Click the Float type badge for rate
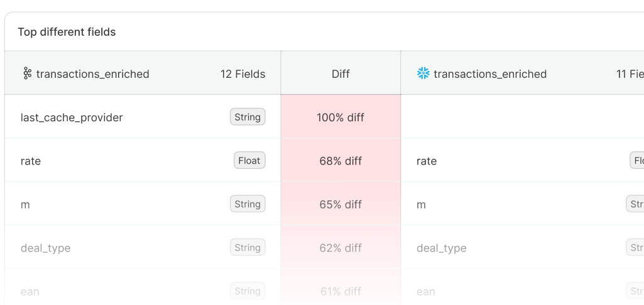644x305 pixels. point(249,161)
